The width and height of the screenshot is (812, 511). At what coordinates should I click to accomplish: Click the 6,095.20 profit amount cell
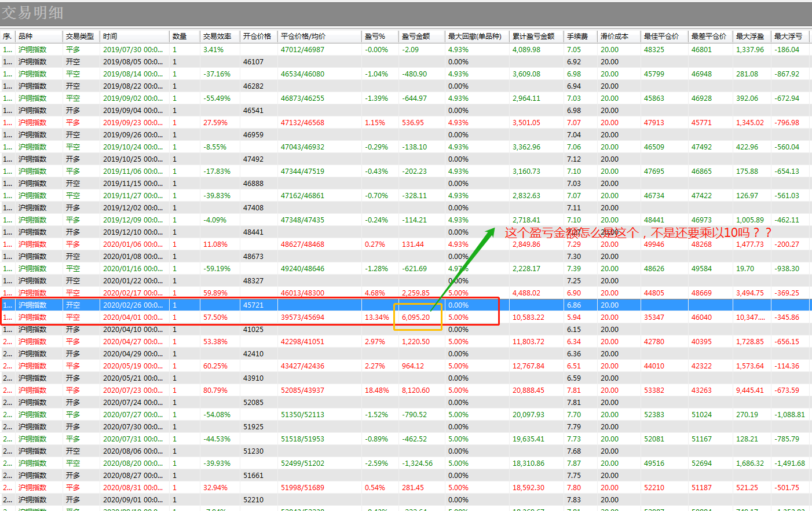[x=416, y=317]
